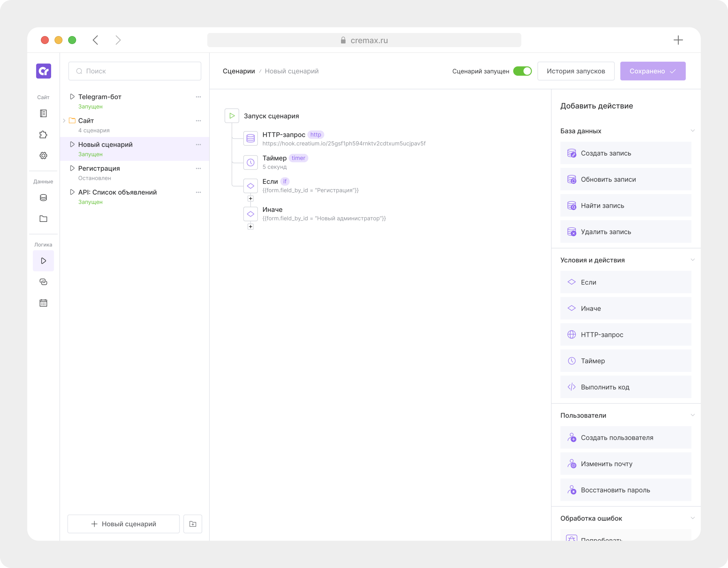728x568 pixels.
Task: Expand the Сайт folder chevron
Action: click(64, 121)
